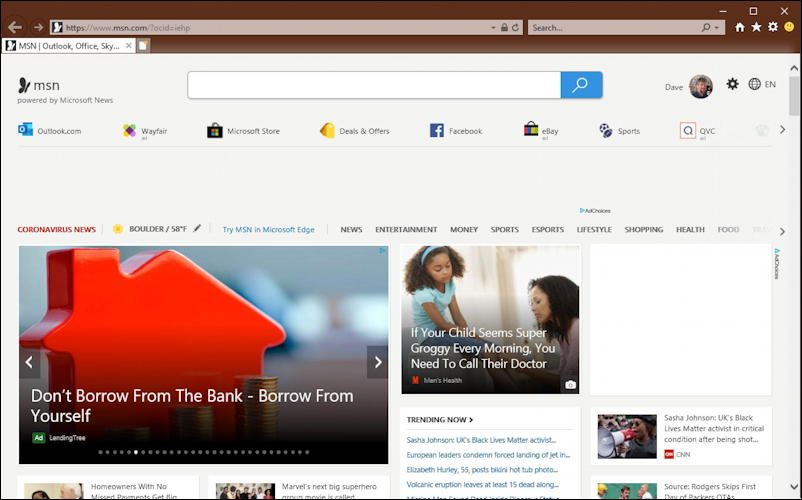Open a new tab with the blank tab button
This screenshot has width=802, height=500.
coord(144,46)
